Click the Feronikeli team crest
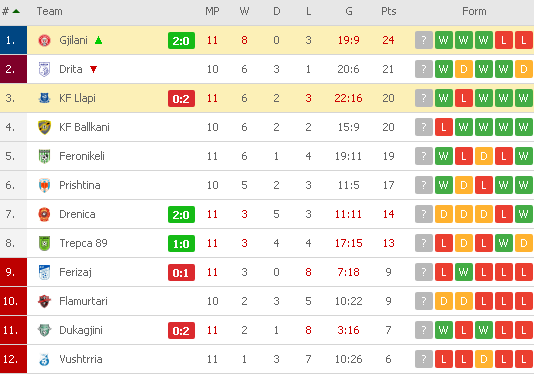 point(44,156)
